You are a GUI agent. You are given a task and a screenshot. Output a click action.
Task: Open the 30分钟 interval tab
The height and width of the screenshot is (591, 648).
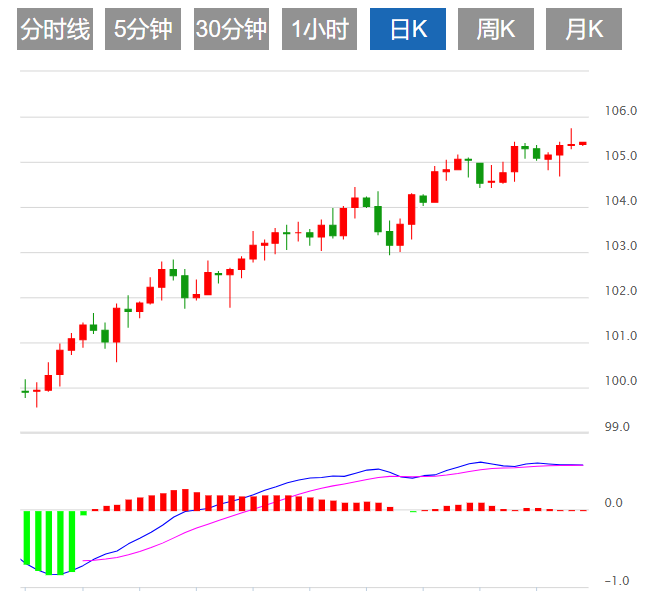click(231, 30)
